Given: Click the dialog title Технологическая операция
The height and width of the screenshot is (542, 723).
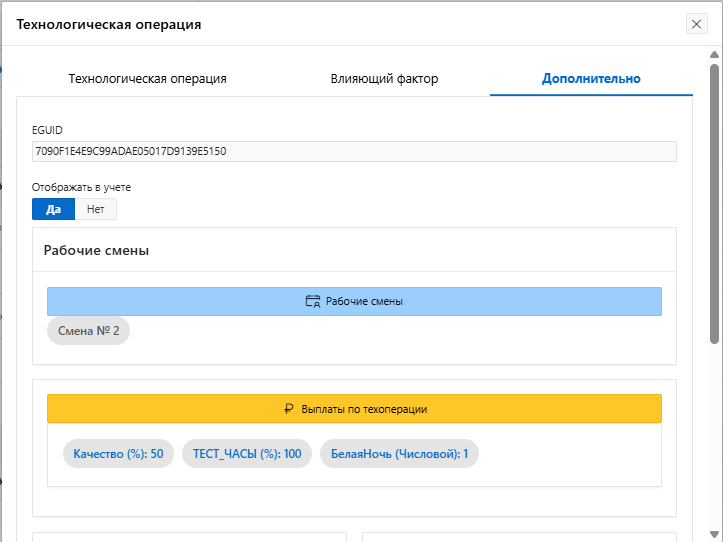Looking at the screenshot, I should pos(109,24).
